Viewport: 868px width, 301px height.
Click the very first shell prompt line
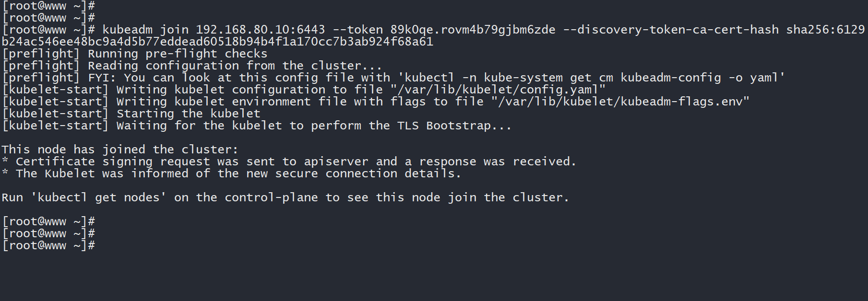(x=48, y=6)
